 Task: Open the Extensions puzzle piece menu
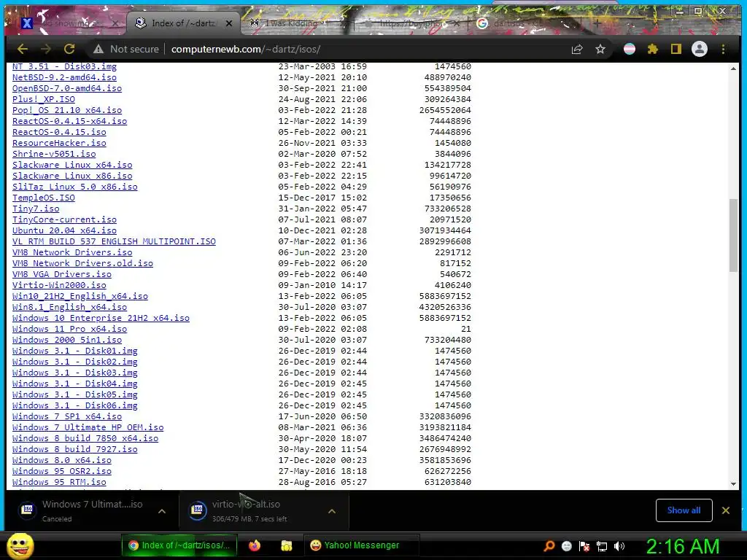pyautogui.click(x=653, y=49)
